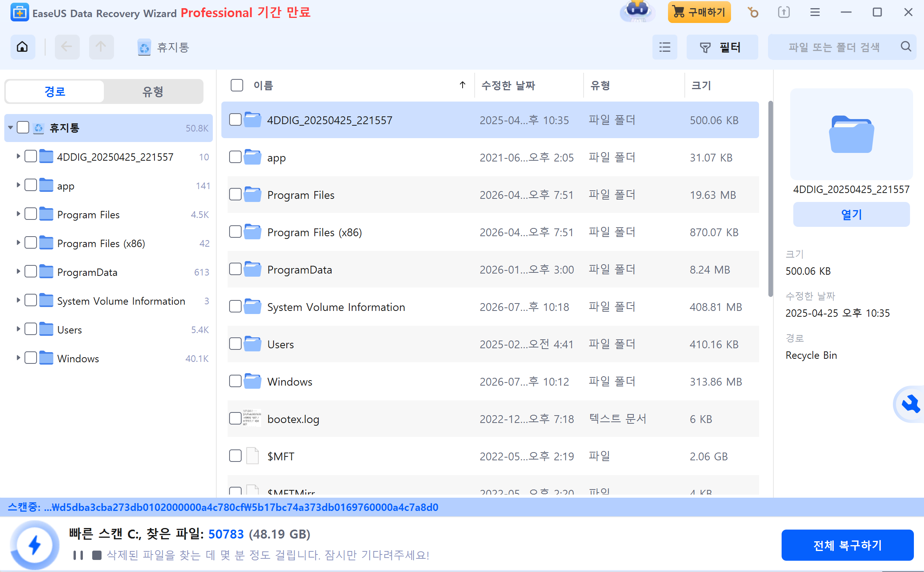Click the $MFT file icon

click(x=252, y=456)
